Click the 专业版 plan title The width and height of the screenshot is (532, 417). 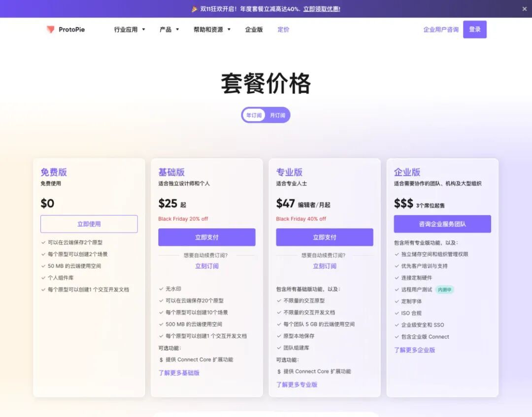(x=289, y=172)
